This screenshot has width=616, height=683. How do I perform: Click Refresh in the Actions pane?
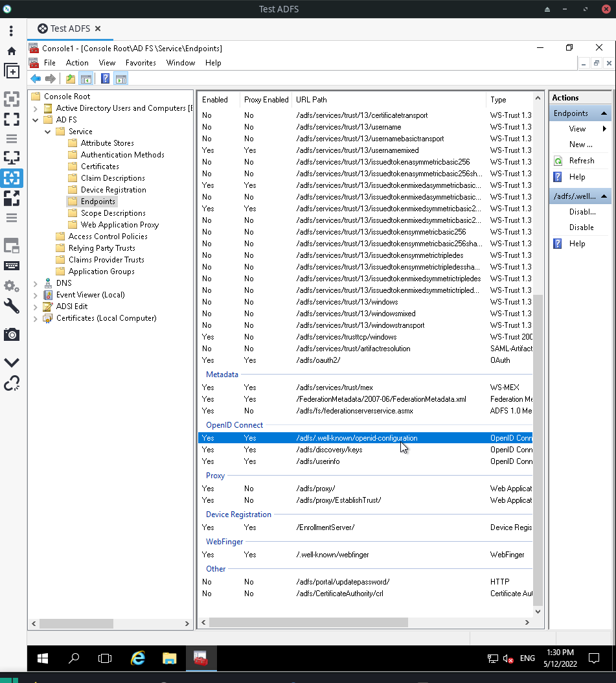(582, 161)
